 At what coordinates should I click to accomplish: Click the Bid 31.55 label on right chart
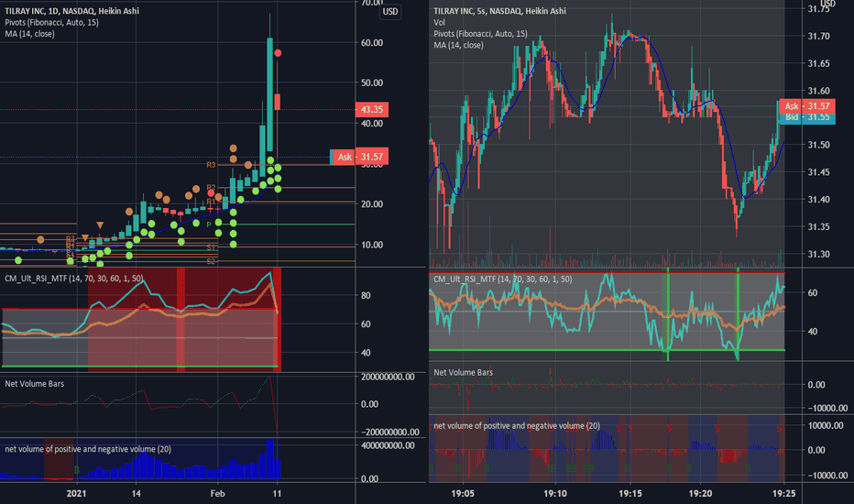point(807,117)
